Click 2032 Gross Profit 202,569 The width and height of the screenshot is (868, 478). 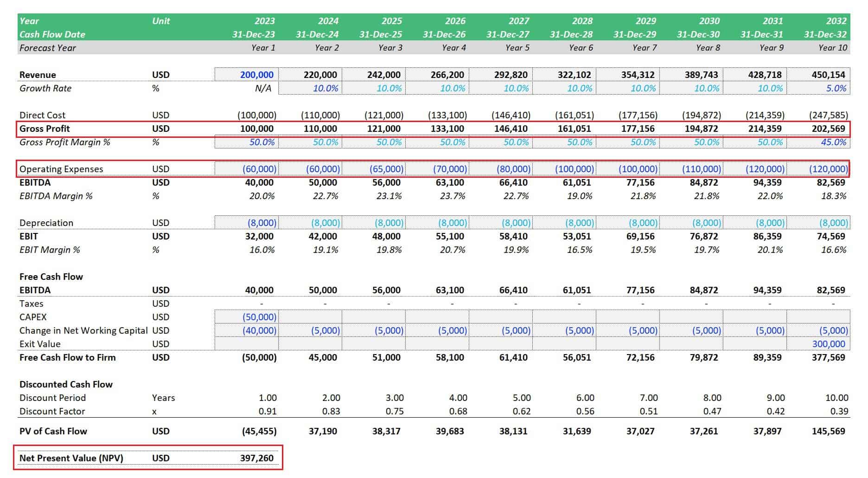tap(829, 129)
